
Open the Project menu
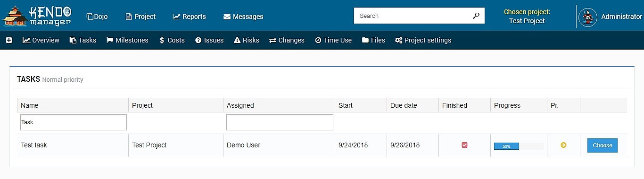(140, 17)
